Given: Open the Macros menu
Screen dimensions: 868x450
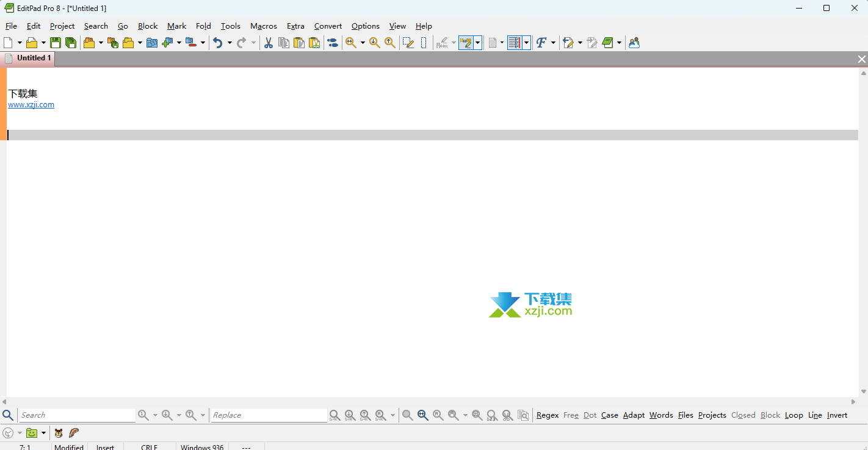Looking at the screenshot, I should [264, 26].
